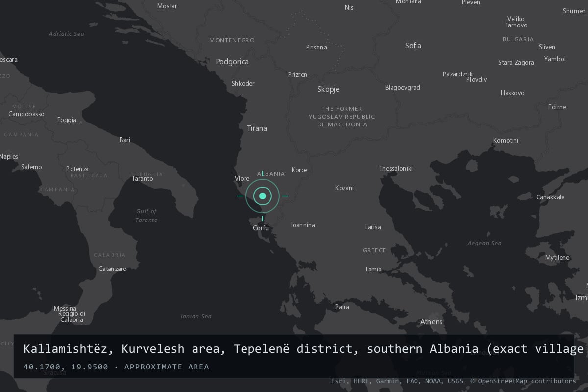
Task: Click the Sliven city label
Action: (547, 47)
